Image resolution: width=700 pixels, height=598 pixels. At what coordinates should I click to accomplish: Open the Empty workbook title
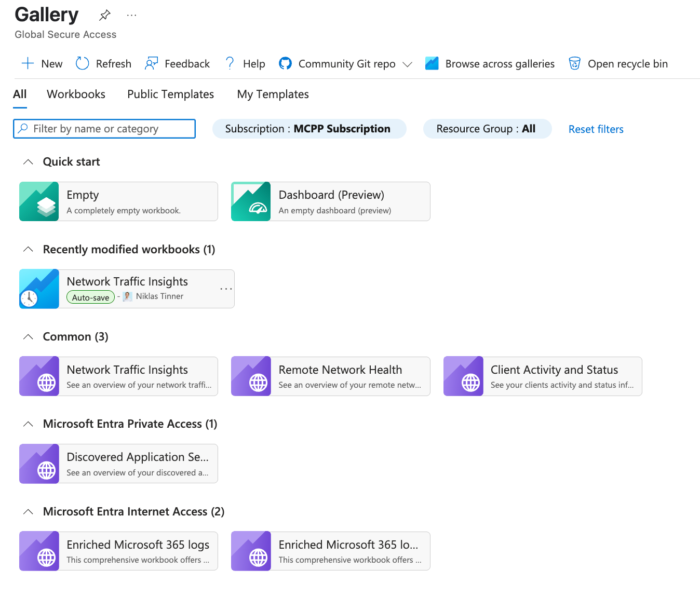[83, 195]
